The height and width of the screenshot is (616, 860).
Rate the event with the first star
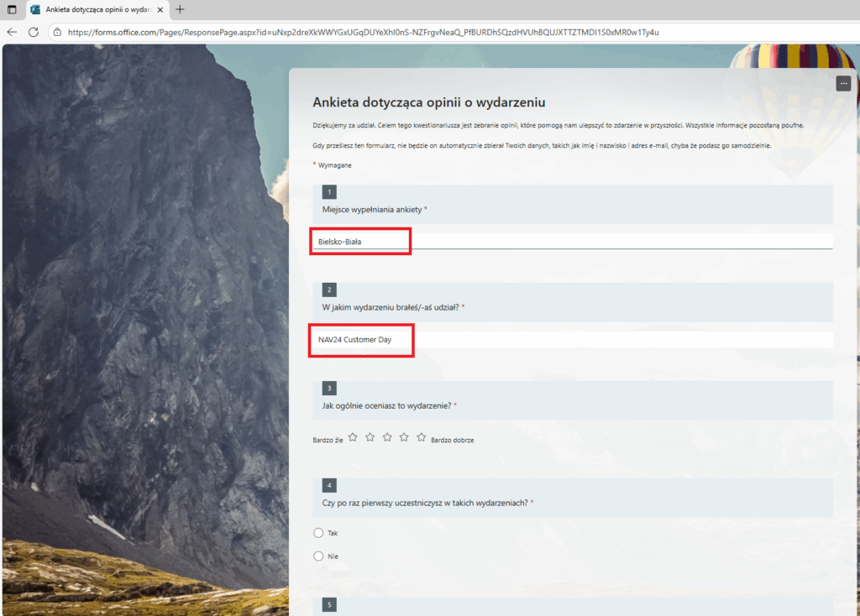point(353,437)
